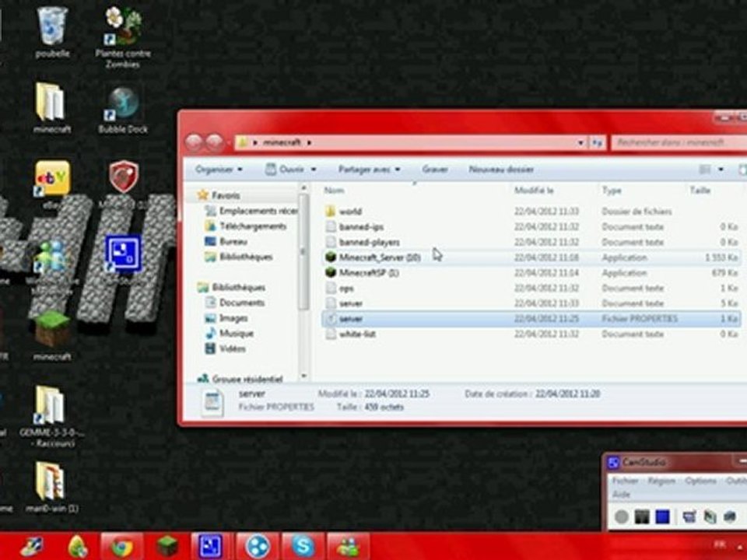747x560 pixels.
Task: Select the banned-ips file
Action: [x=531, y=226]
